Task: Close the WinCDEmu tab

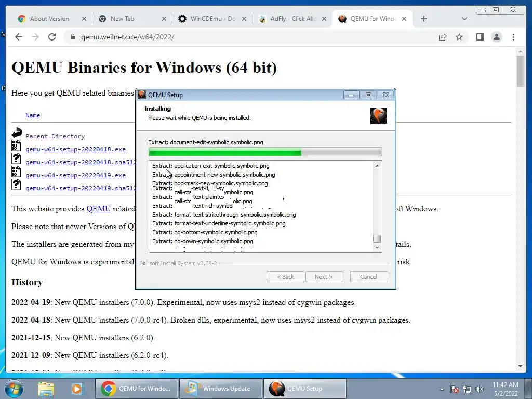Action: [244, 19]
